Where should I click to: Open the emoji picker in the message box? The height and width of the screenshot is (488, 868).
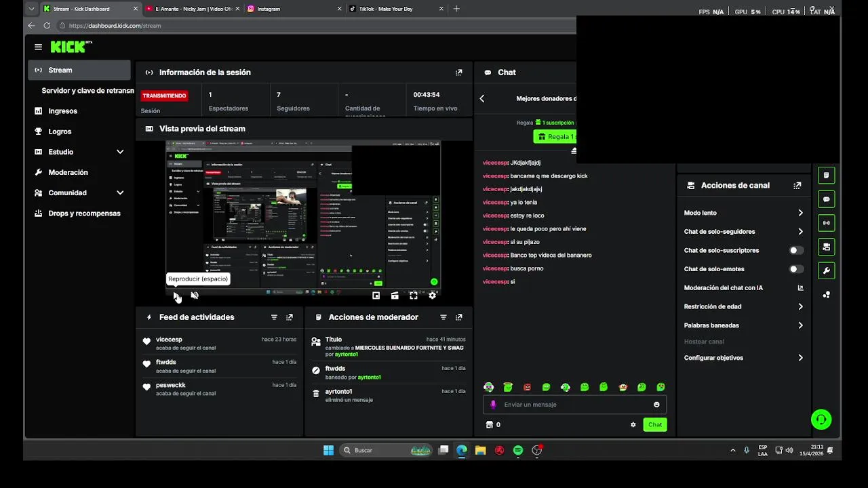click(656, 405)
